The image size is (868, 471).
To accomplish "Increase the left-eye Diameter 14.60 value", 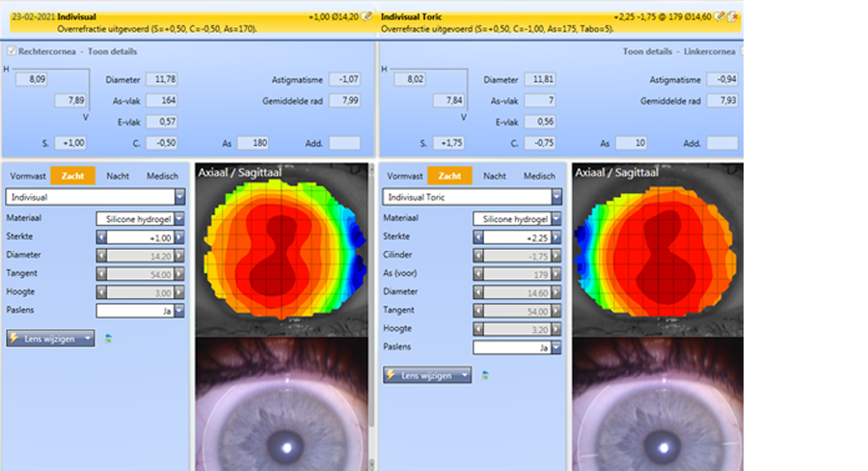I will (x=556, y=292).
